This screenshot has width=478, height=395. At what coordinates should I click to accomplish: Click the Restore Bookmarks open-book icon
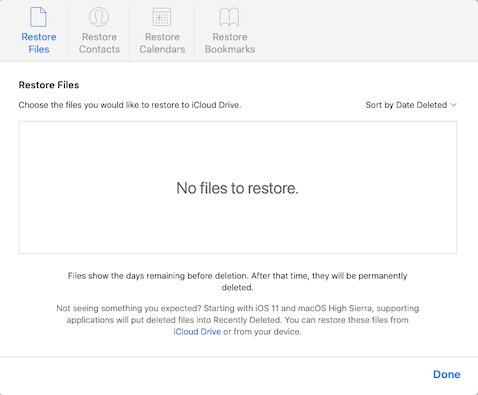point(230,17)
